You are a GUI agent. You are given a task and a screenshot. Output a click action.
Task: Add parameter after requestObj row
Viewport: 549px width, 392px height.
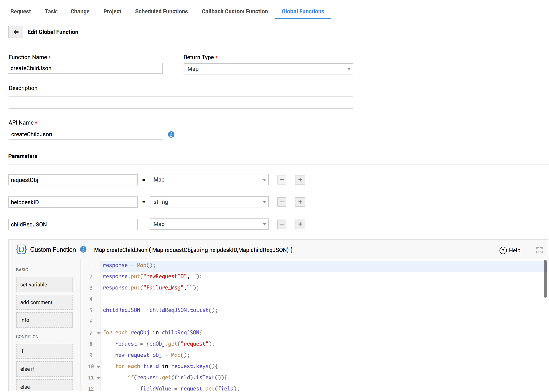coord(300,180)
